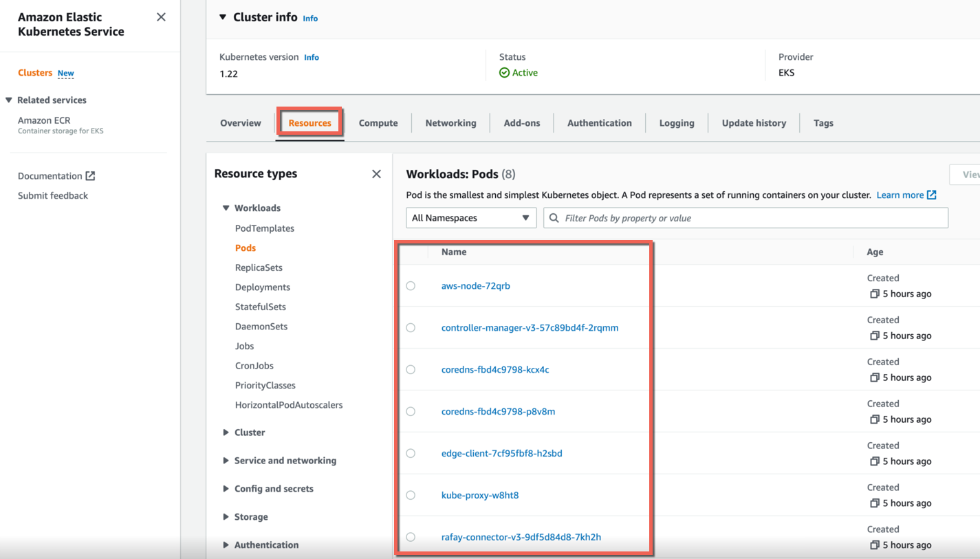Switch to the Overview tab
Image resolution: width=980 pixels, height=559 pixels.
click(x=241, y=123)
